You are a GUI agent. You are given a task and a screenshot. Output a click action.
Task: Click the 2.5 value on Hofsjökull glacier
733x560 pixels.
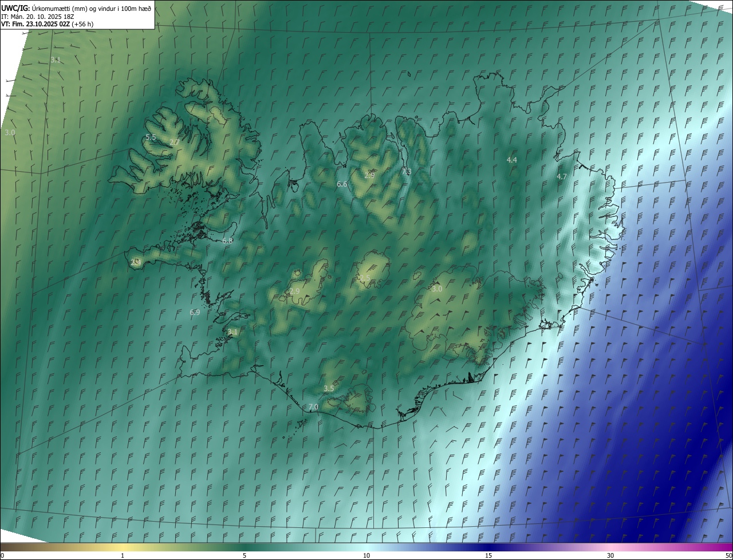[x=365, y=278]
